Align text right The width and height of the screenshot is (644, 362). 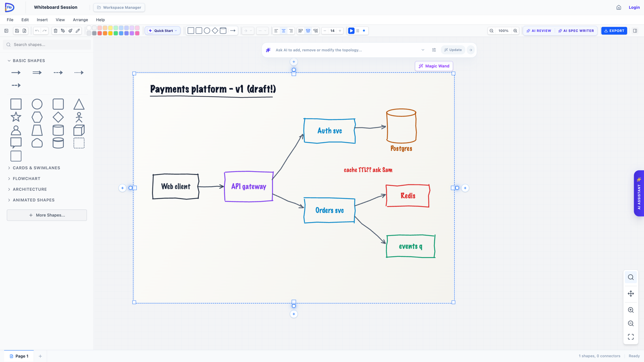tap(291, 31)
